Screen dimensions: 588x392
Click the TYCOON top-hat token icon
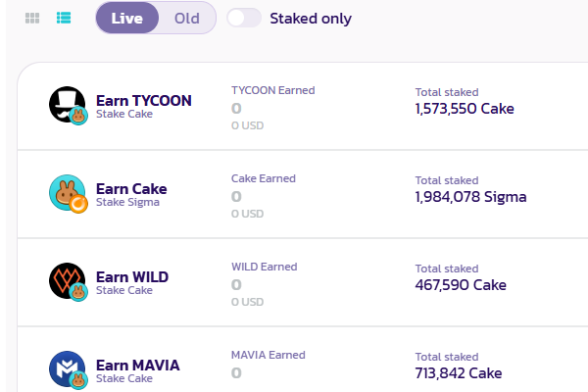coord(67,104)
